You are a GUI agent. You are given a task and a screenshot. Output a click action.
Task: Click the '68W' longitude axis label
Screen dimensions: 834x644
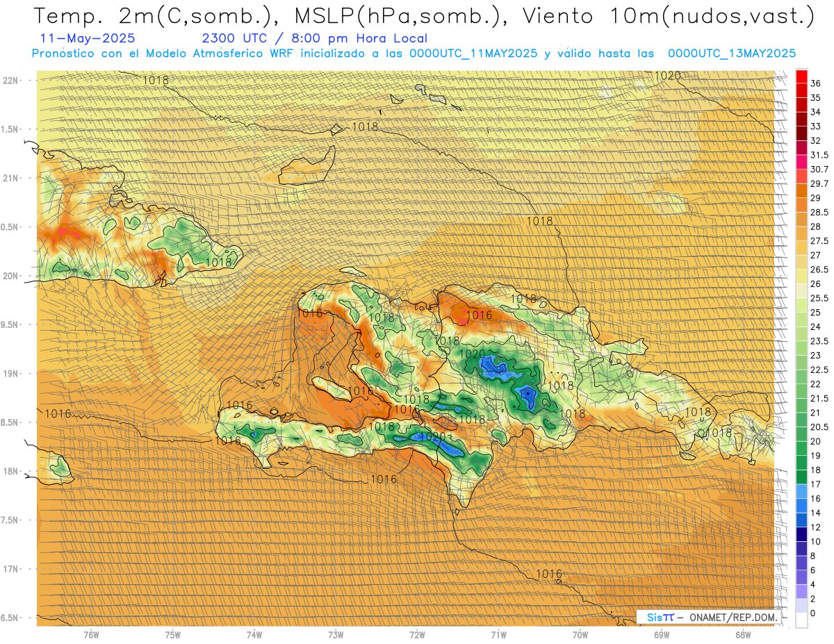(743, 634)
